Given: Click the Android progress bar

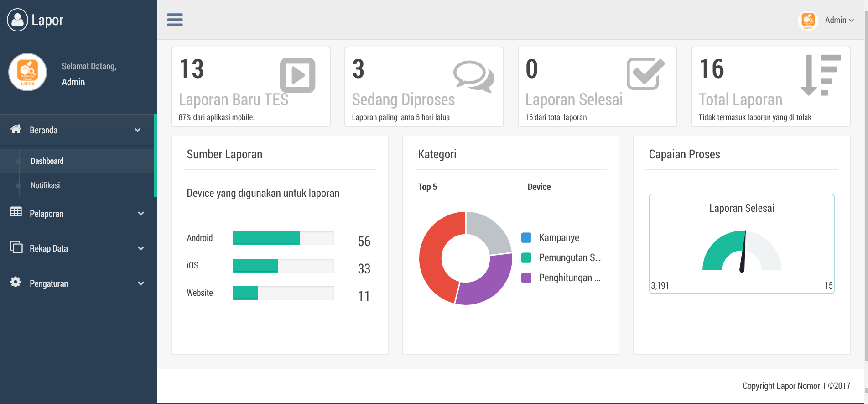Looking at the screenshot, I should (283, 238).
